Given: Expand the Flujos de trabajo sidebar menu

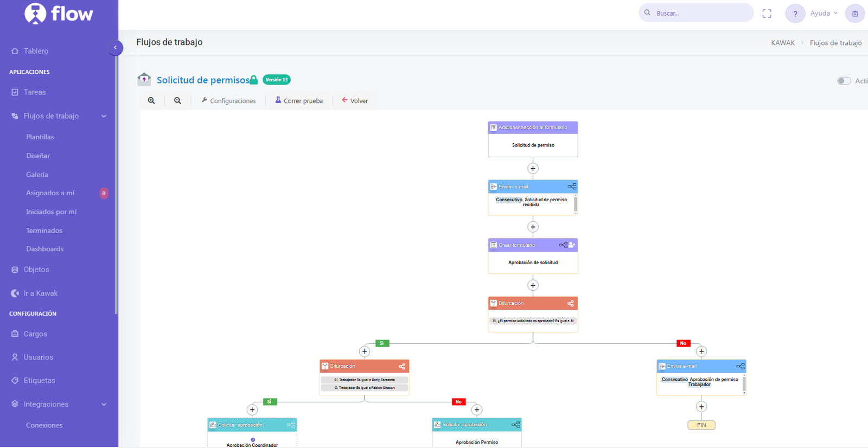Looking at the screenshot, I should (x=104, y=116).
